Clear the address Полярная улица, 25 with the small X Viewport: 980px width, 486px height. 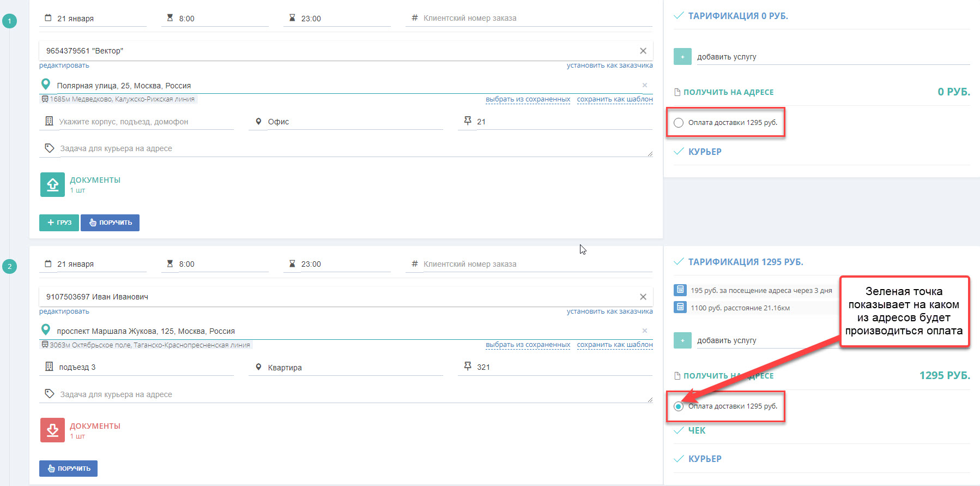645,85
